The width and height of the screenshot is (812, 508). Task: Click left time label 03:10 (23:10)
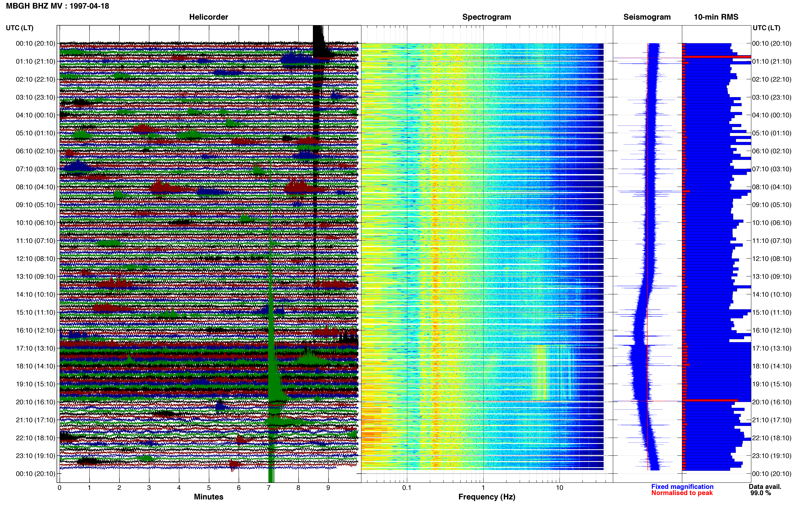pos(36,97)
